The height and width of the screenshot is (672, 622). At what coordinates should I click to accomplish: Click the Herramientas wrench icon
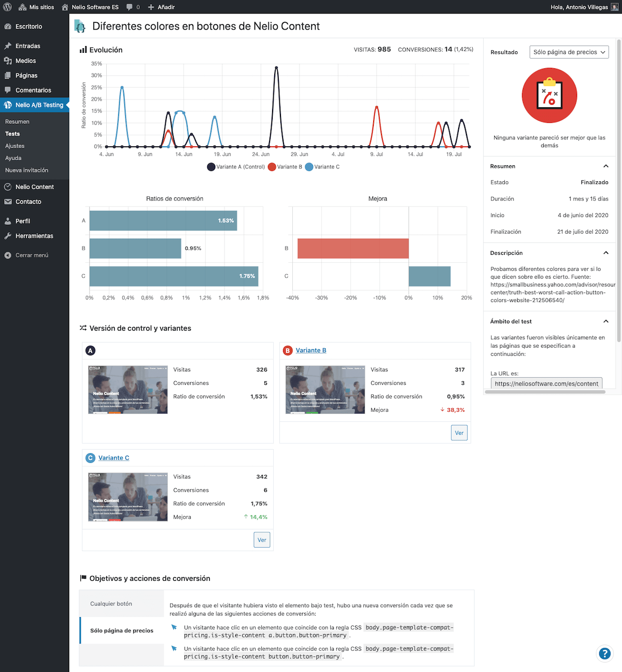pyautogui.click(x=8, y=236)
